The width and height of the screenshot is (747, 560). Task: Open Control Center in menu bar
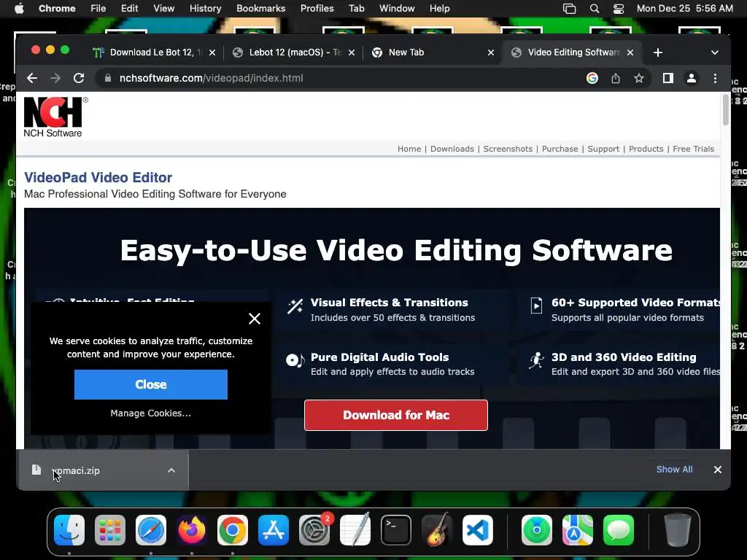[x=619, y=9]
